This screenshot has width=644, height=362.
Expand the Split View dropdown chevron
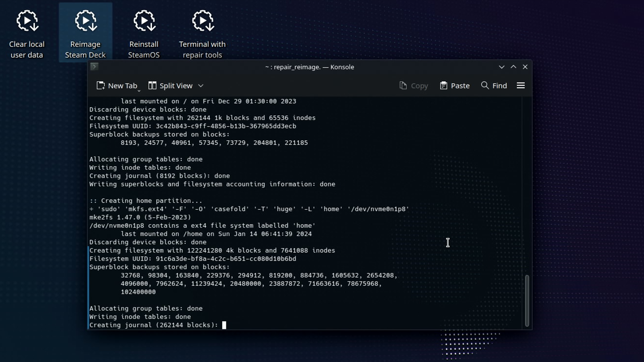pos(201,86)
